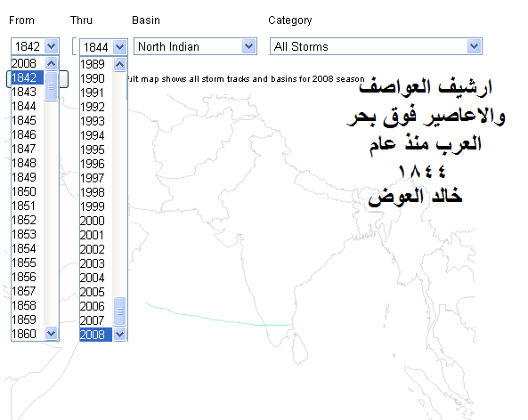Select 1842 in the From list

pyautogui.click(x=28, y=77)
